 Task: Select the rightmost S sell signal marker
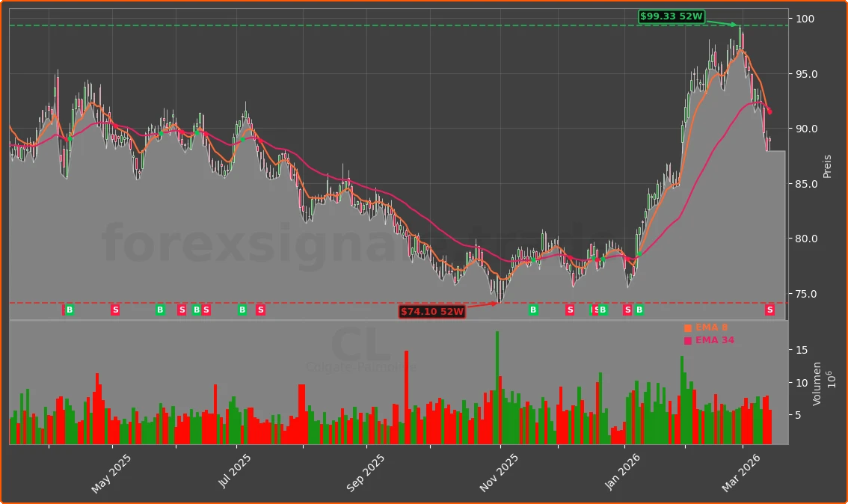[769, 310]
